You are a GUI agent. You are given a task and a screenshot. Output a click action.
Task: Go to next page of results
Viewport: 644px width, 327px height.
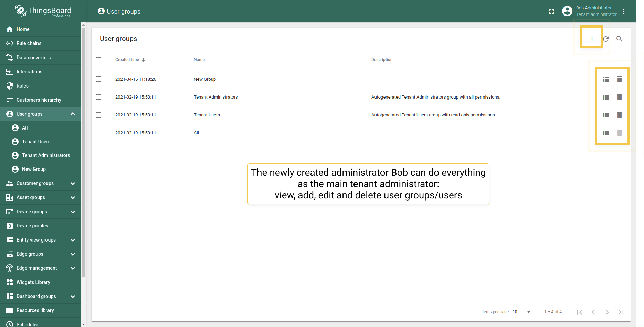pos(607,312)
